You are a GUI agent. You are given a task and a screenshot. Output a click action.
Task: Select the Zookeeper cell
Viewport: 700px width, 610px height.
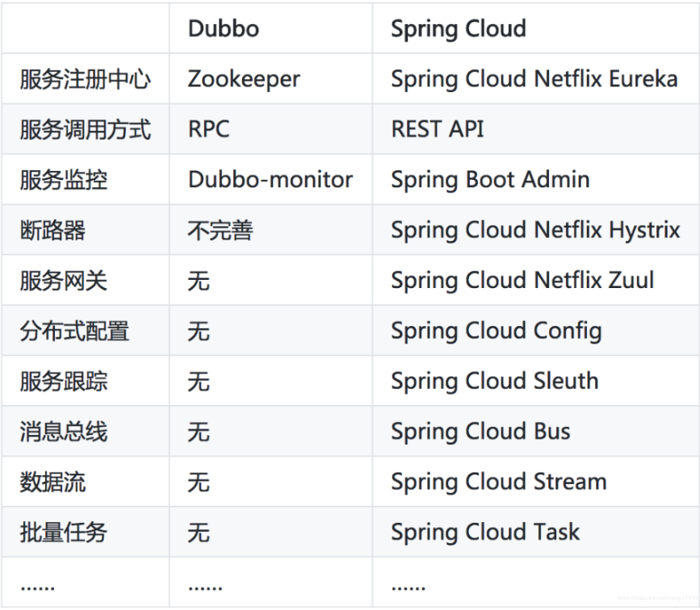(244, 79)
